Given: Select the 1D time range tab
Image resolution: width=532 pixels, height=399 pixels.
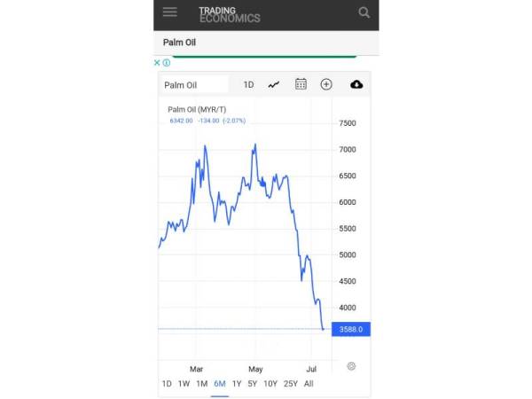Looking at the screenshot, I should (x=167, y=384).
